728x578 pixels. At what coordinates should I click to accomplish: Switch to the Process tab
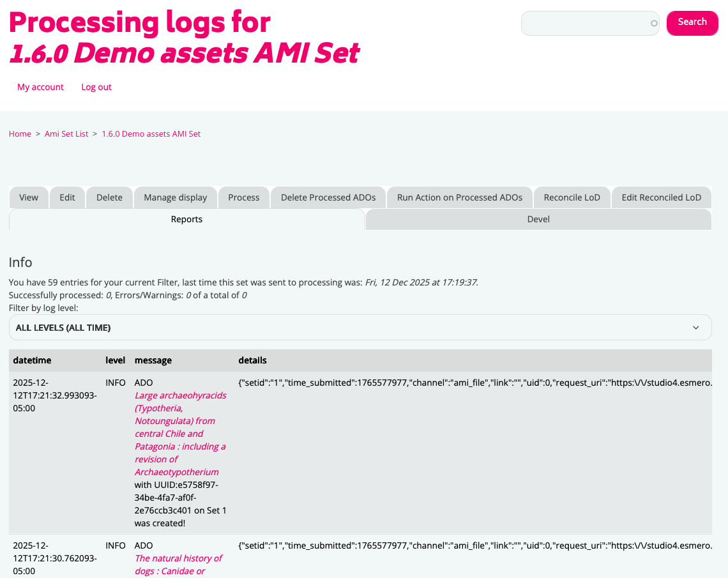point(244,197)
